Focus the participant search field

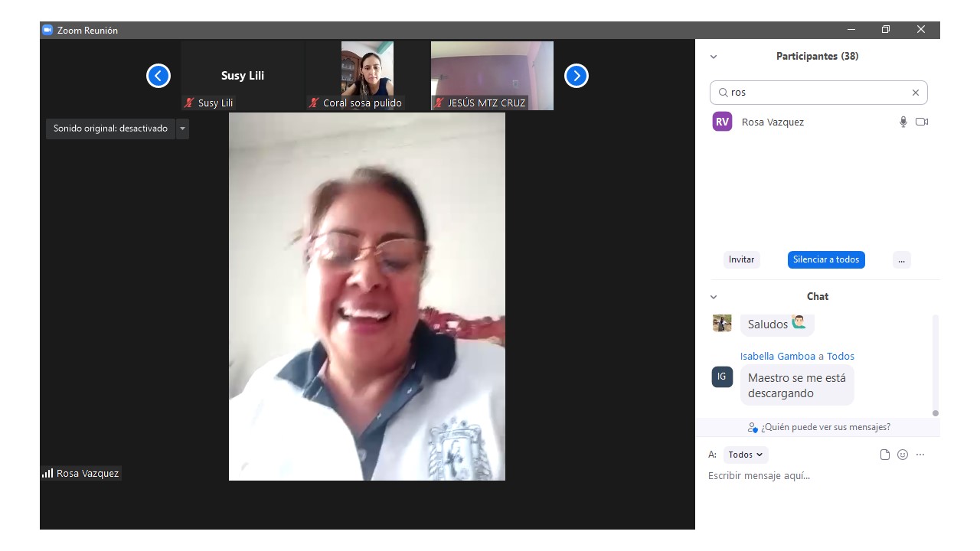click(x=818, y=93)
